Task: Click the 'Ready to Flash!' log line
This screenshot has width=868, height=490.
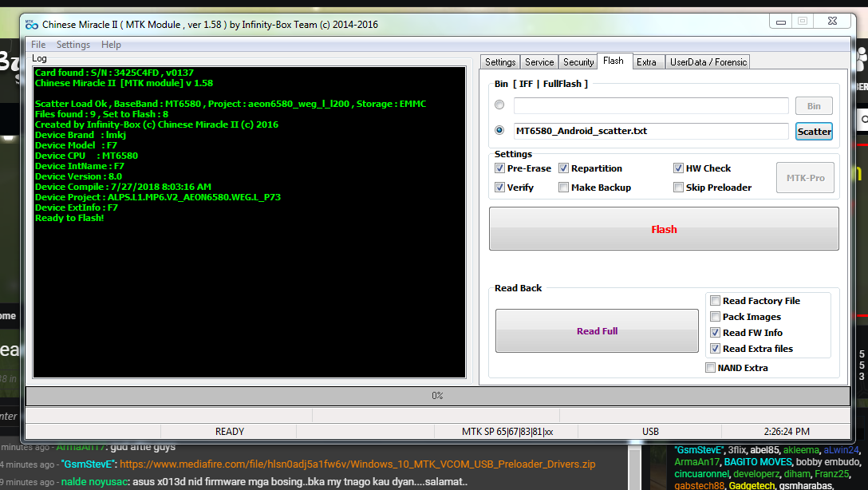Action: coord(69,218)
